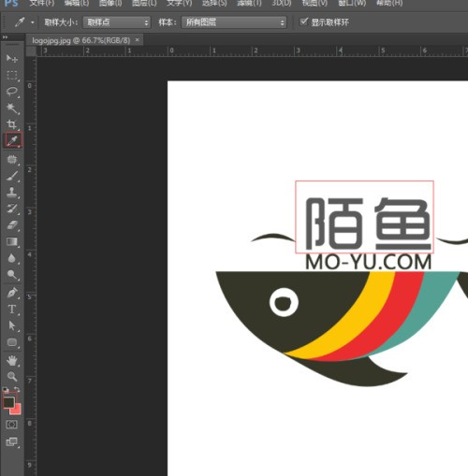Click the dark foreground color swatch
Image resolution: width=468 pixels, height=476 pixels.
click(8, 402)
